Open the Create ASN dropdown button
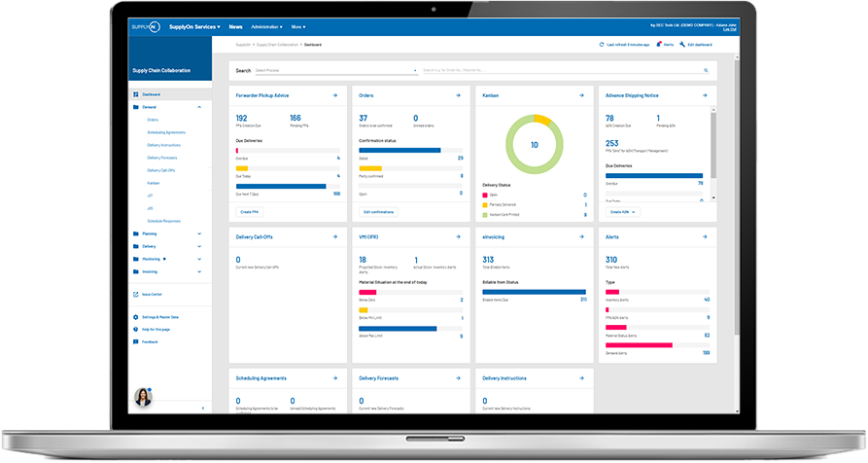Screen dimensions: 868x463 pyautogui.click(x=623, y=212)
